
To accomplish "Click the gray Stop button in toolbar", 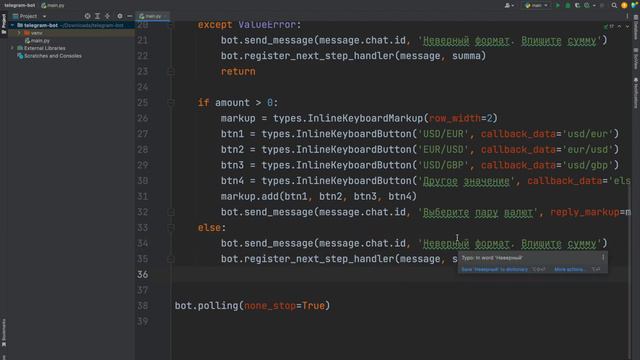I will pyautogui.click(x=602, y=5).
